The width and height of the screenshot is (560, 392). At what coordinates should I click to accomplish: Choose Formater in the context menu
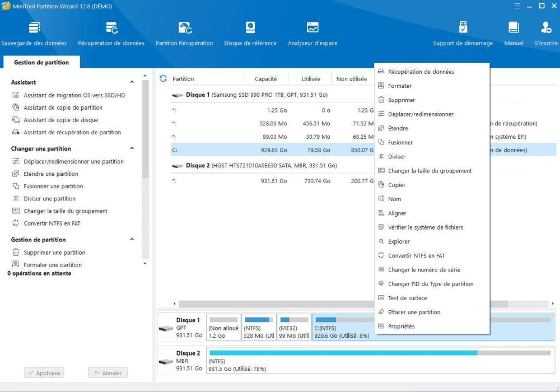click(x=400, y=86)
